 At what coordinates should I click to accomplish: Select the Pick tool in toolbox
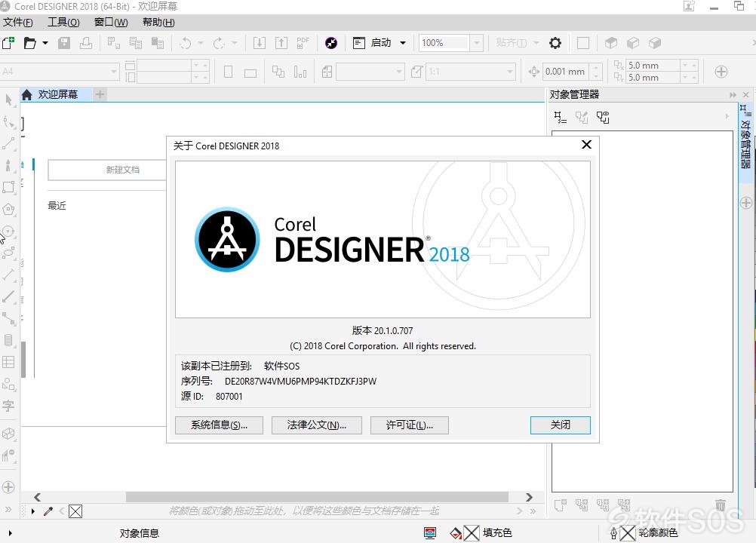point(9,100)
